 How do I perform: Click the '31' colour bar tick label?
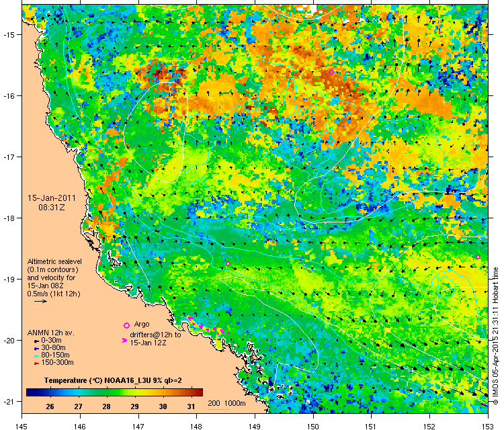point(191,406)
